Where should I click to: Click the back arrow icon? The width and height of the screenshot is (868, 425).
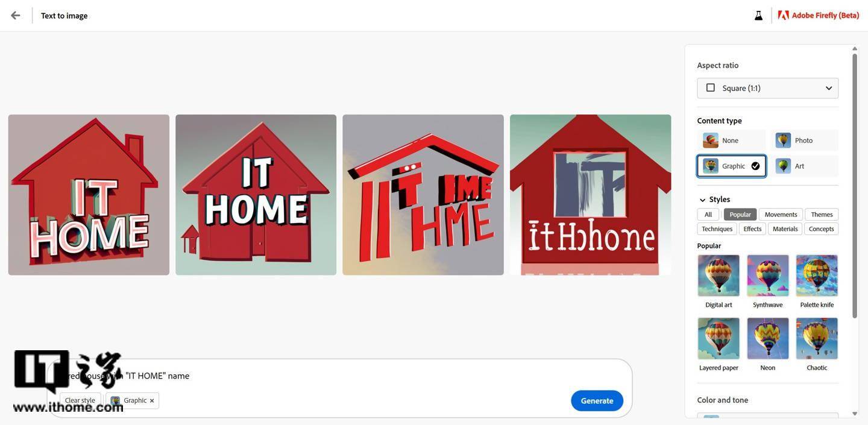click(x=16, y=16)
